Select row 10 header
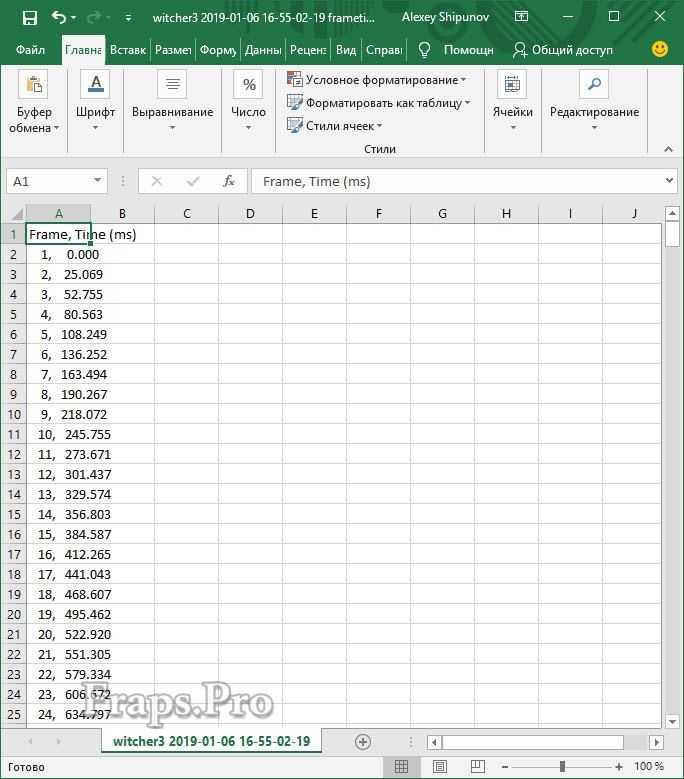Screen dimensions: 684x779 [14, 414]
